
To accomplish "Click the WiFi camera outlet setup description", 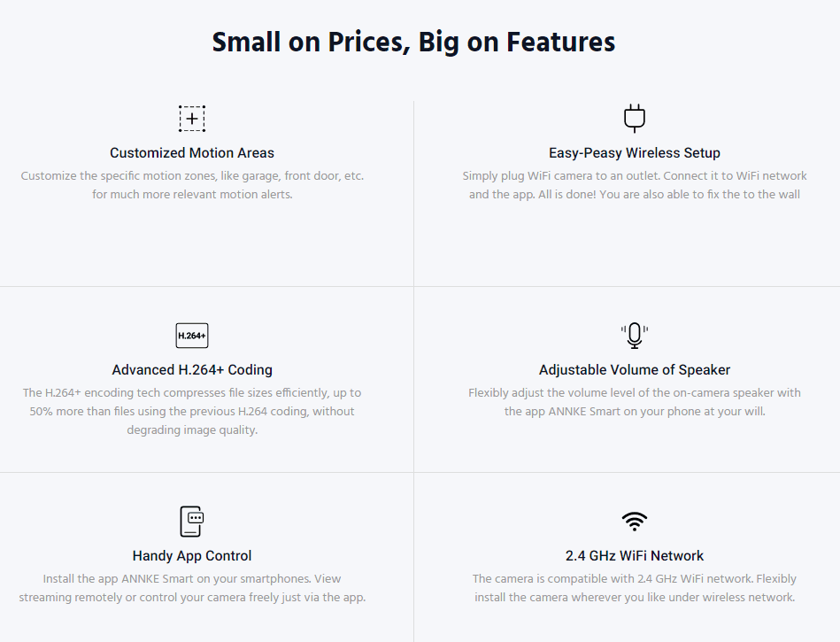I will click(x=635, y=185).
